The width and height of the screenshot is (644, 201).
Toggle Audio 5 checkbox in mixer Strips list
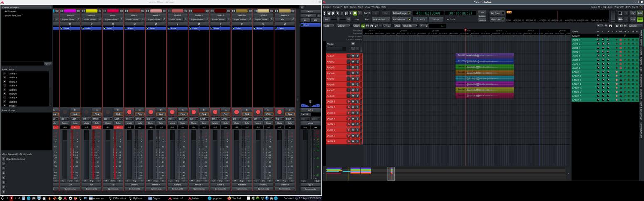click(5, 90)
